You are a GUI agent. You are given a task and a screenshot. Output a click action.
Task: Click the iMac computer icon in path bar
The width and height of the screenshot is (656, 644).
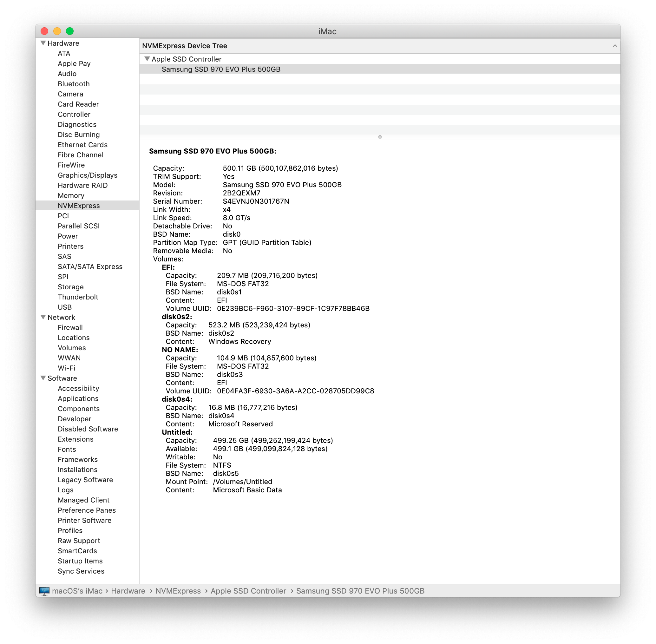(44, 591)
